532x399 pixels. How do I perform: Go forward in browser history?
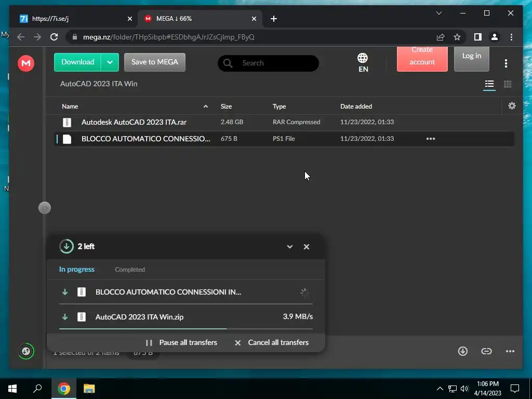(37, 37)
